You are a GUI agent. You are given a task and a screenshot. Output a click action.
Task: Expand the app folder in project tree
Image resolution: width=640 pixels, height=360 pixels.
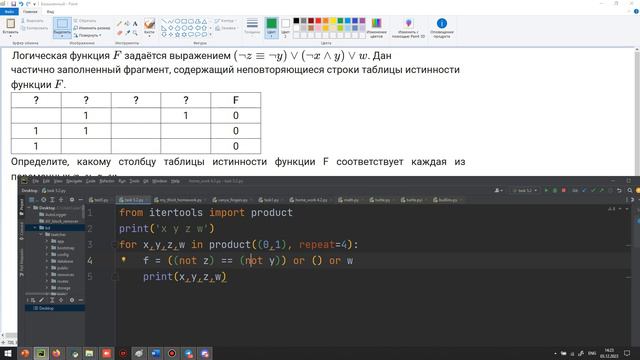click(47, 241)
